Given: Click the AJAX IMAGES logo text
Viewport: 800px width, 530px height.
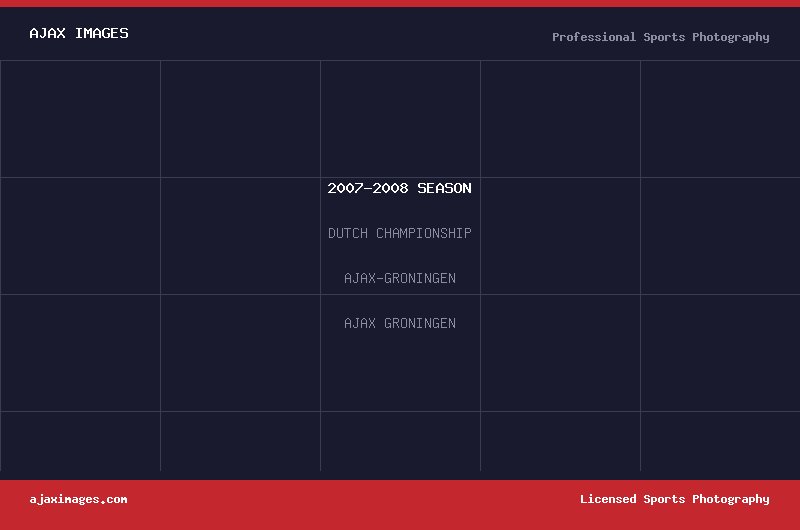Looking at the screenshot, I should point(79,33).
